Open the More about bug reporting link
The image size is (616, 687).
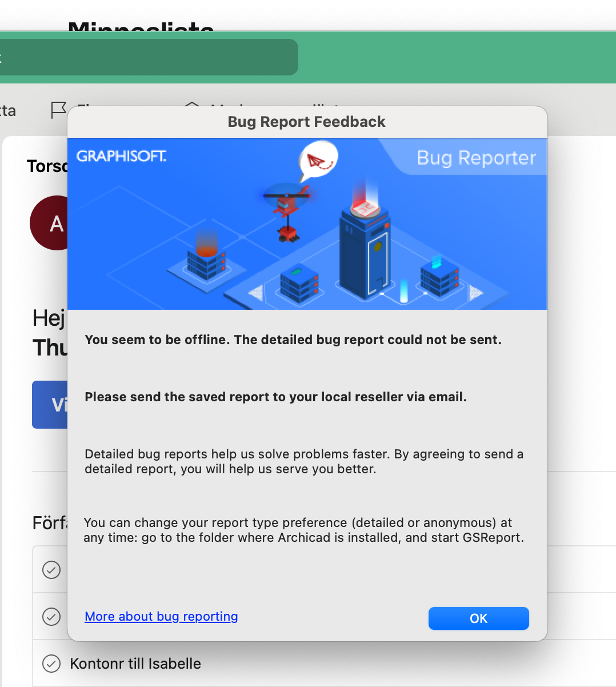pos(161,616)
